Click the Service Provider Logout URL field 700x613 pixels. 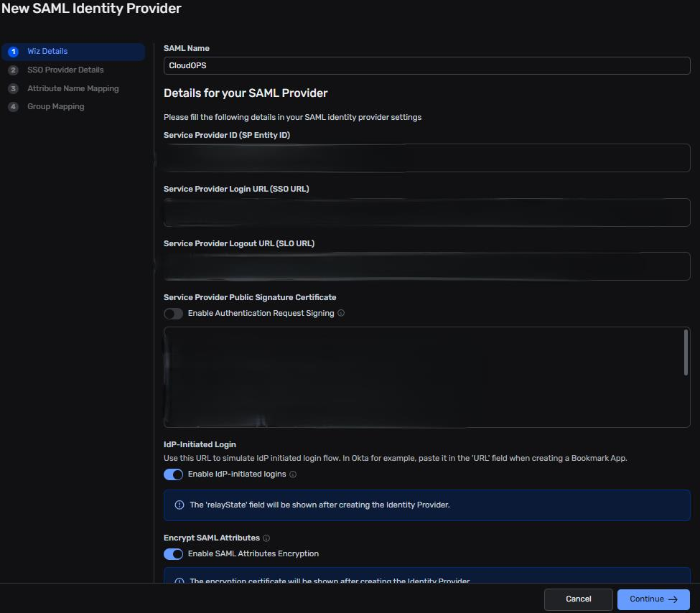(426, 266)
